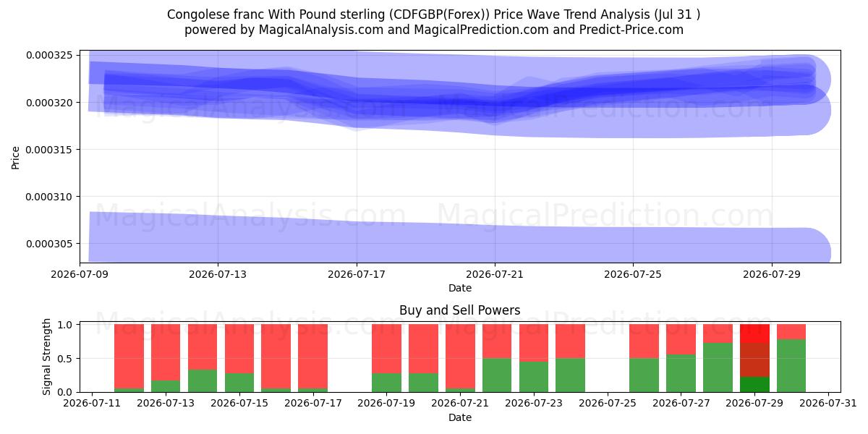Image resolution: width=868 pixels, height=434 pixels.
Task: Click price chart date tick 2026-07-25
Action: tap(633, 274)
